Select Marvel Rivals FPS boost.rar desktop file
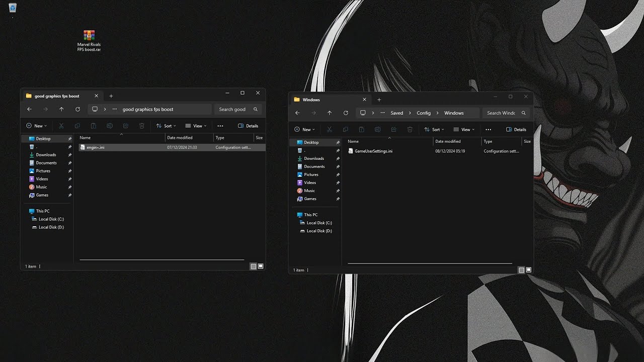Screen dimensions: 644x362 tap(89, 41)
